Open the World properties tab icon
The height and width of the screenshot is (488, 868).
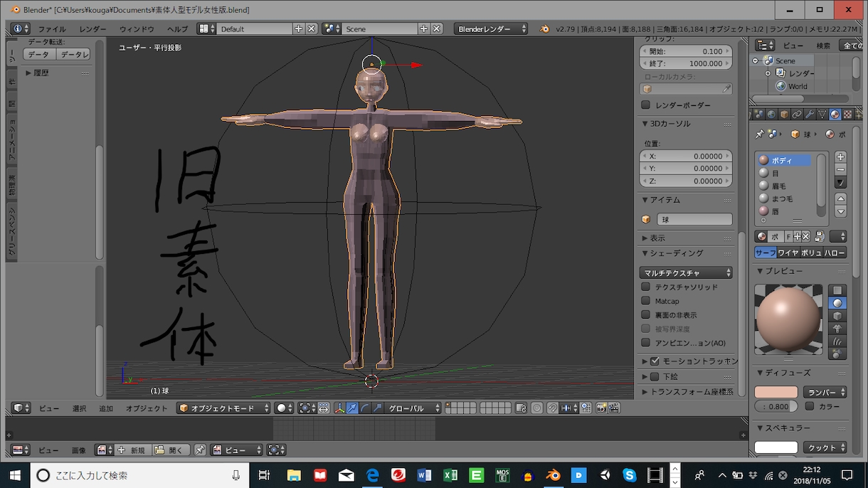(x=771, y=115)
